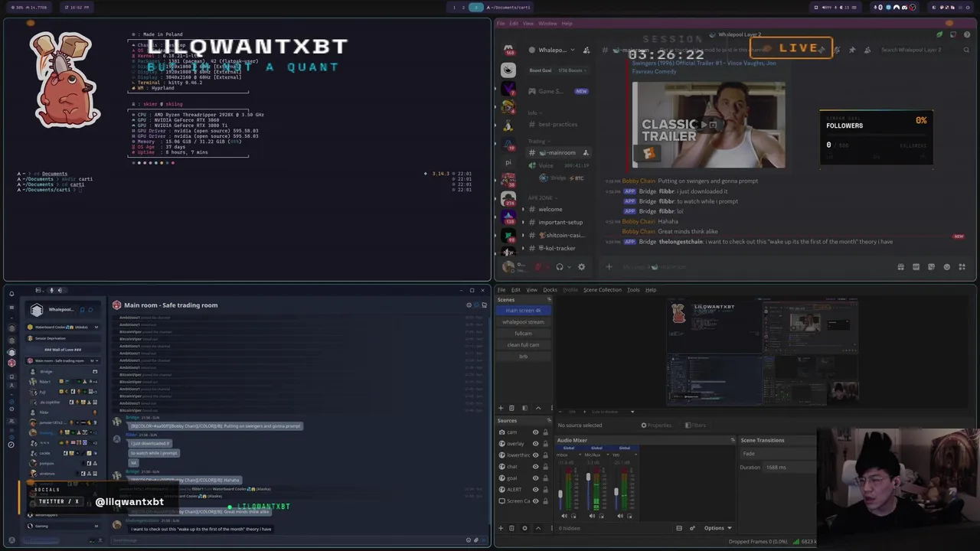Open the emoji picker in Discord message bar
980x551 pixels.
coord(946,267)
